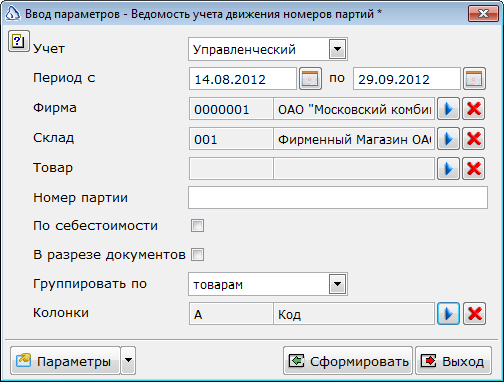Screen dimensions: 504x382
Task: Click the Сформировать button
Action: [348, 360]
